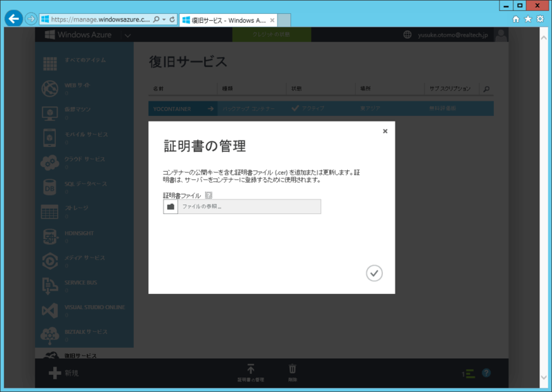Viewport: 552px width, 392px height.
Task: Open クラウド サービス in the sidebar
Action: [x=84, y=162]
